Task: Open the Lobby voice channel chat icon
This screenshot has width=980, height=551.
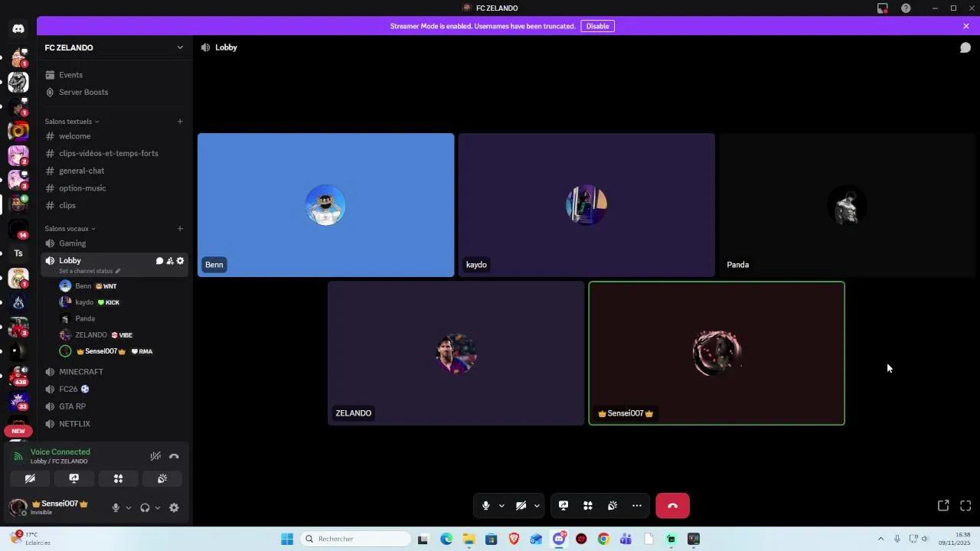Action: pyautogui.click(x=159, y=261)
